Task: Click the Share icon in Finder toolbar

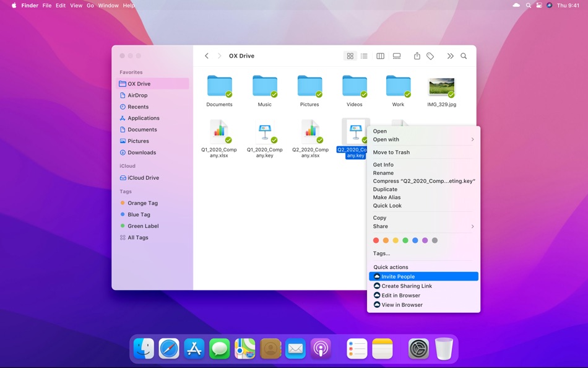Action: point(417,56)
